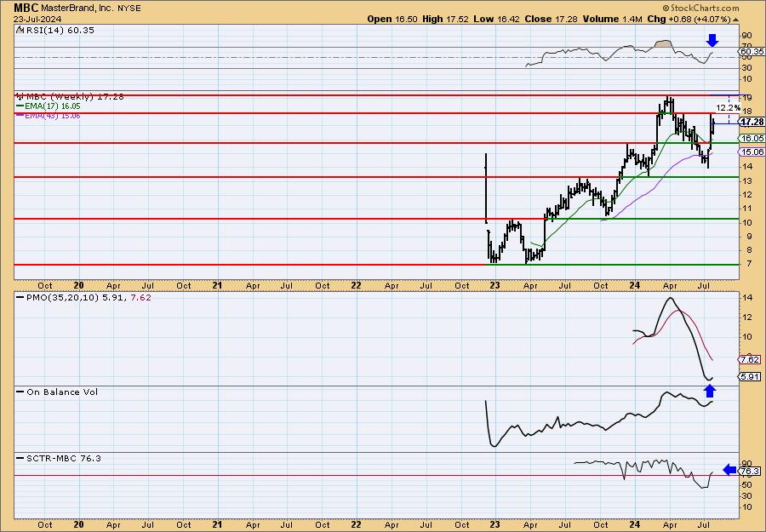Click the Low 16.42 value

(497, 19)
